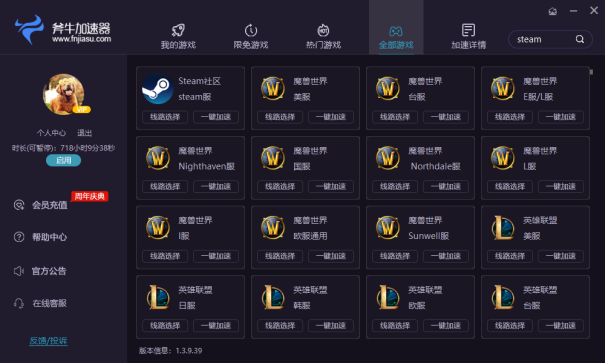The image size is (605, 363).
Task: Click the 魔兽世界 L服 icon
Action: pos(503,158)
